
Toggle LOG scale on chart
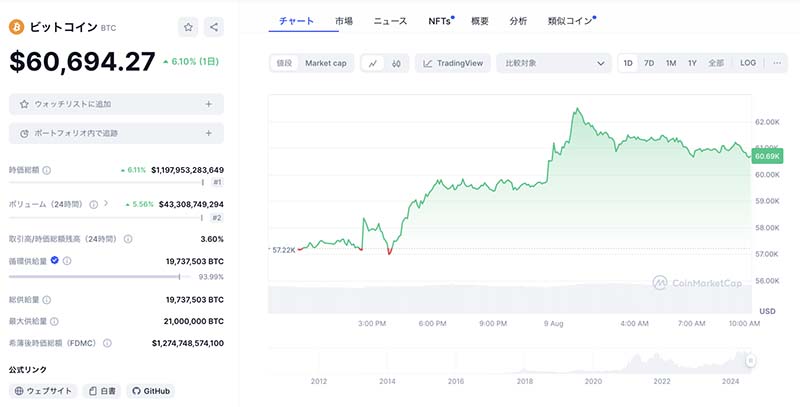point(748,63)
